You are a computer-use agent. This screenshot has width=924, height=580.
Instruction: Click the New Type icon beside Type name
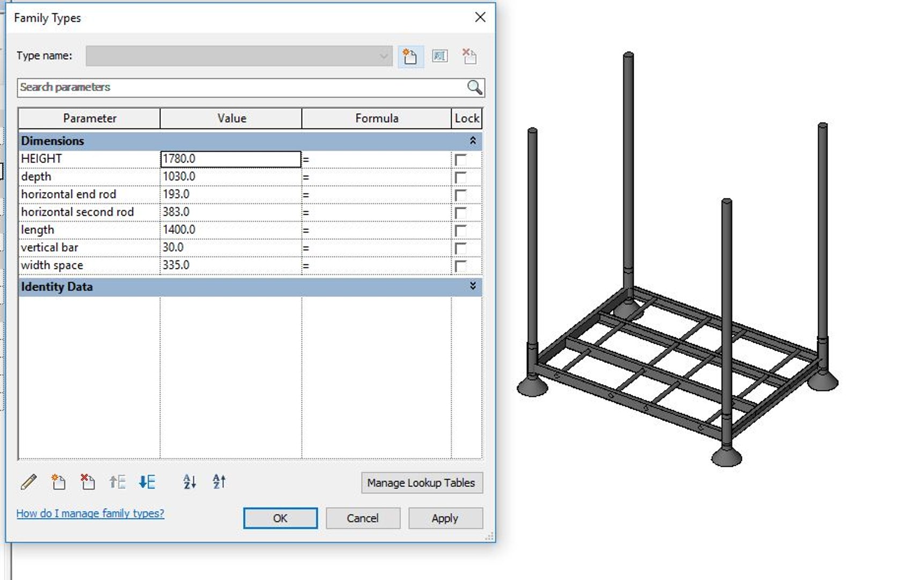coord(410,56)
